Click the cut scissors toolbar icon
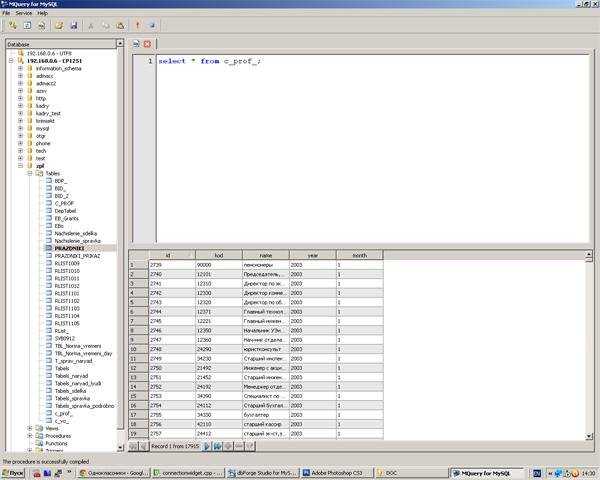 pos(91,26)
